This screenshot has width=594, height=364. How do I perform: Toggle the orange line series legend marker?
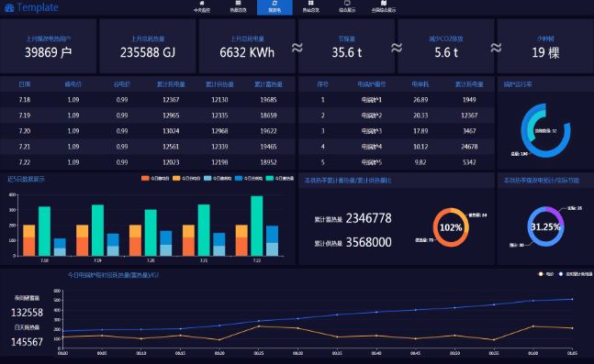tap(546, 274)
